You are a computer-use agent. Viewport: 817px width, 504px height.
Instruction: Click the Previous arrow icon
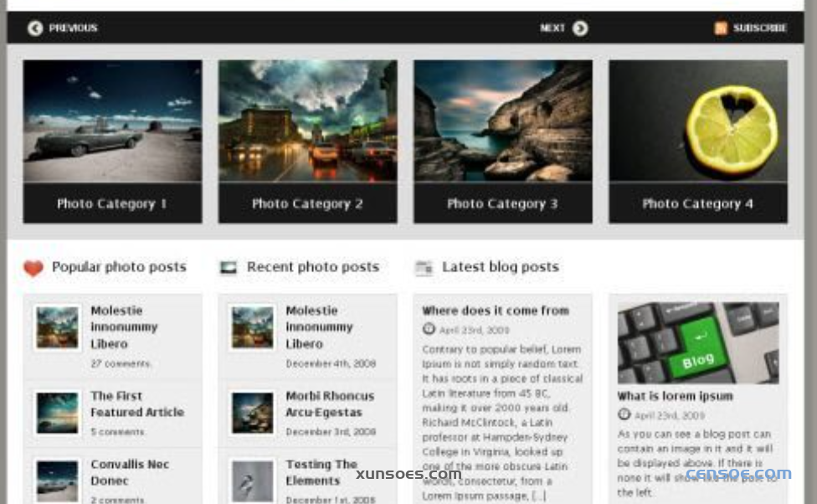coord(35,28)
